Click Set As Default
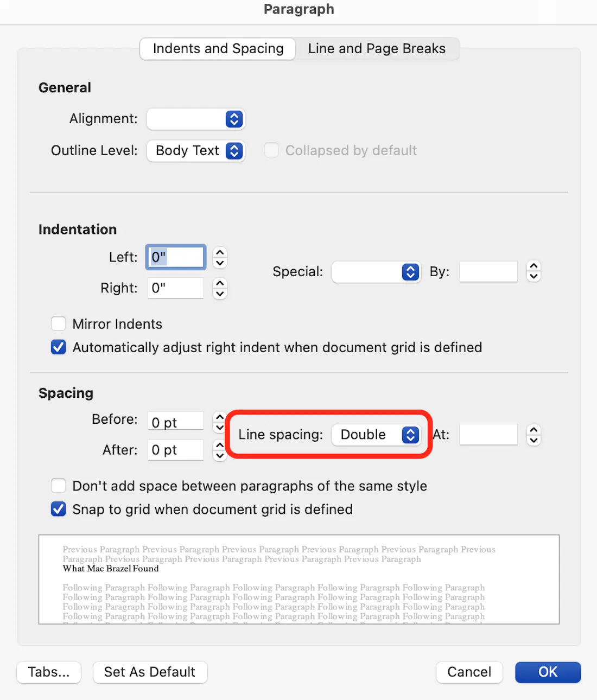597x700 pixels. pyautogui.click(x=150, y=672)
